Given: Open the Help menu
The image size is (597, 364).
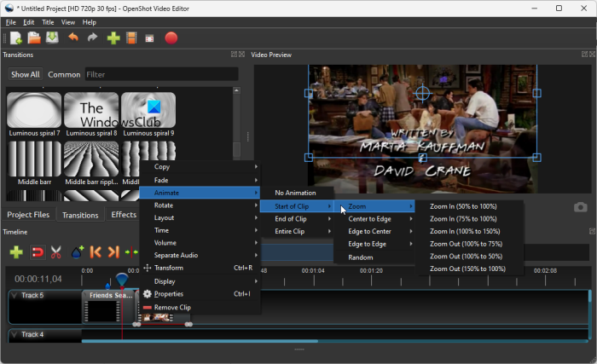Looking at the screenshot, I should pyautogui.click(x=89, y=22).
